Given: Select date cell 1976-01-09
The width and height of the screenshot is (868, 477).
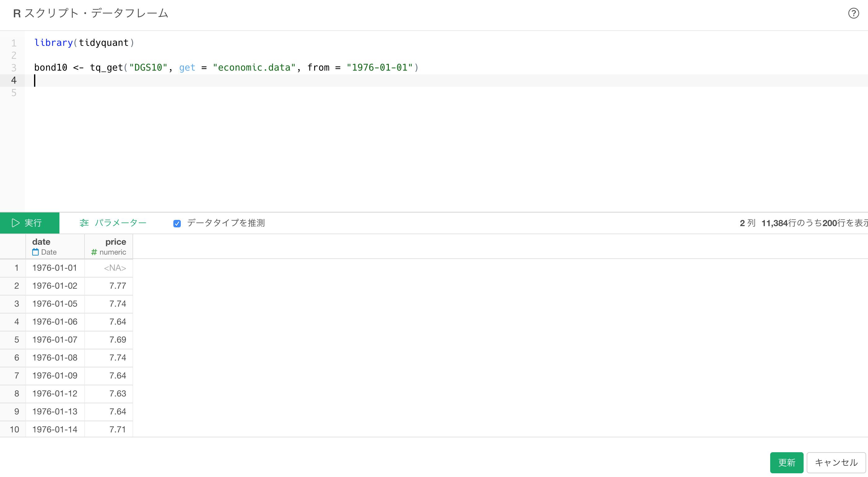Looking at the screenshot, I should coord(55,375).
